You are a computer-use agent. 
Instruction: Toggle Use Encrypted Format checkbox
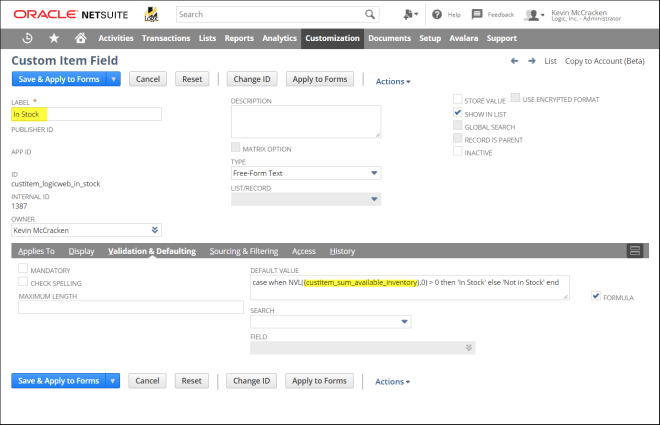pyautogui.click(x=515, y=98)
